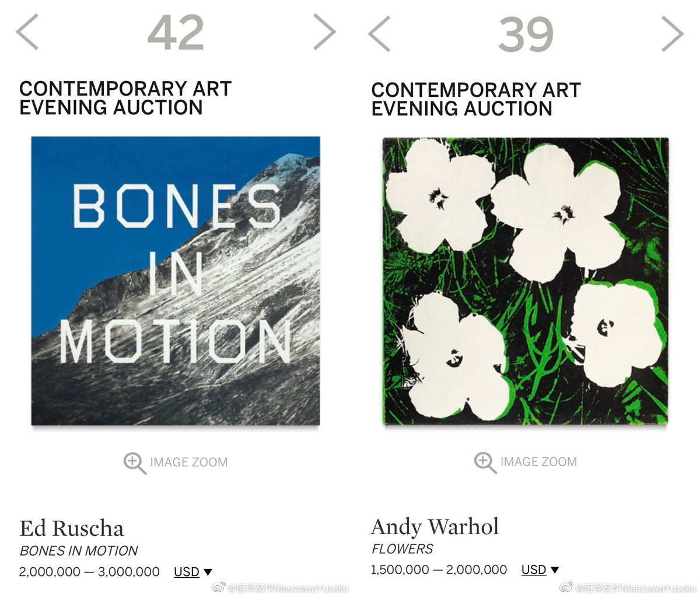This screenshot has height=597, width=700.
Task: Click IMAGE ZOOM link under Warhol painting
Action: 538,462
